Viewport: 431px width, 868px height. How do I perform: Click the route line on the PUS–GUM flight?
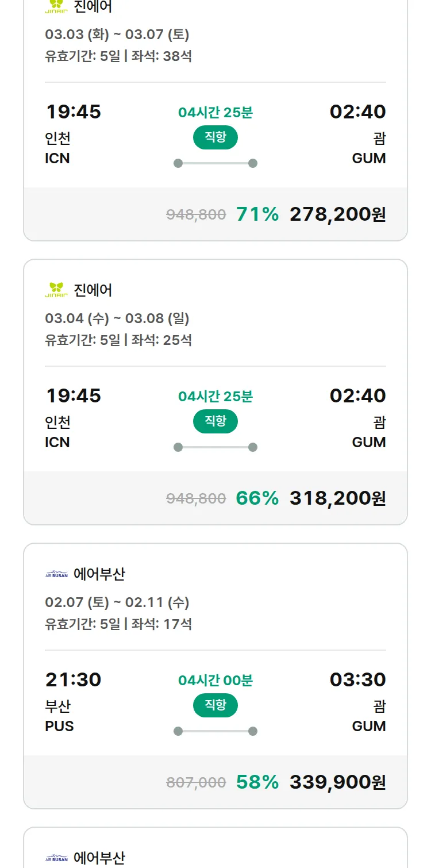pos(215,731)
